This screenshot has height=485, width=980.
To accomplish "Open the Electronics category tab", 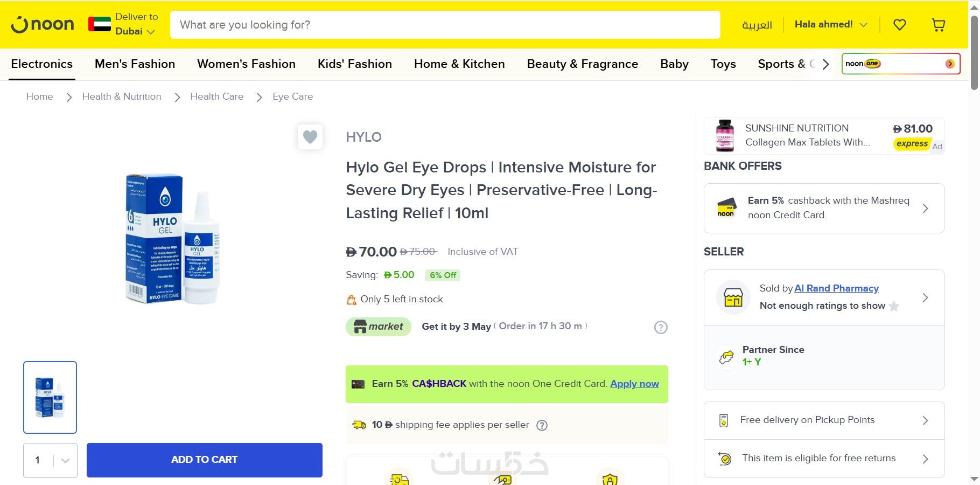I will [41, 64].
